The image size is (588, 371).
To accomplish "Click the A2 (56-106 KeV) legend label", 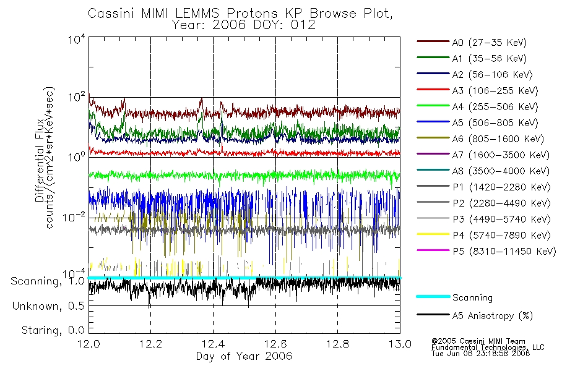I will [x=493, y=75].
